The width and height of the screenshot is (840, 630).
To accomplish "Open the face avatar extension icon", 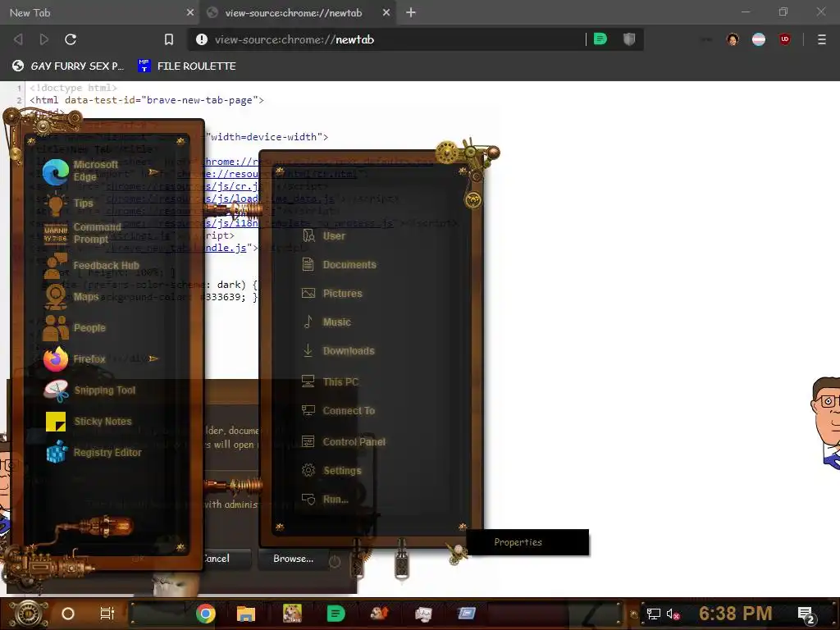I will [x=733, y=39].
